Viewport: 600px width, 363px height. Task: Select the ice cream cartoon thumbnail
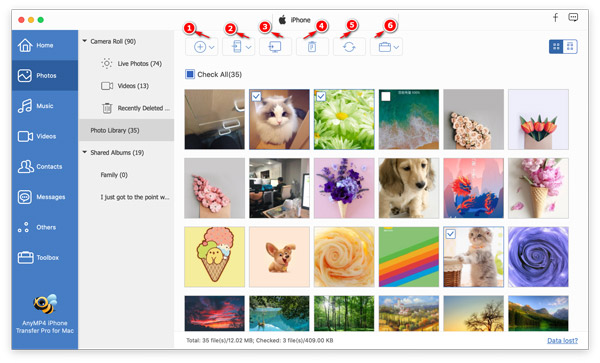214,257
